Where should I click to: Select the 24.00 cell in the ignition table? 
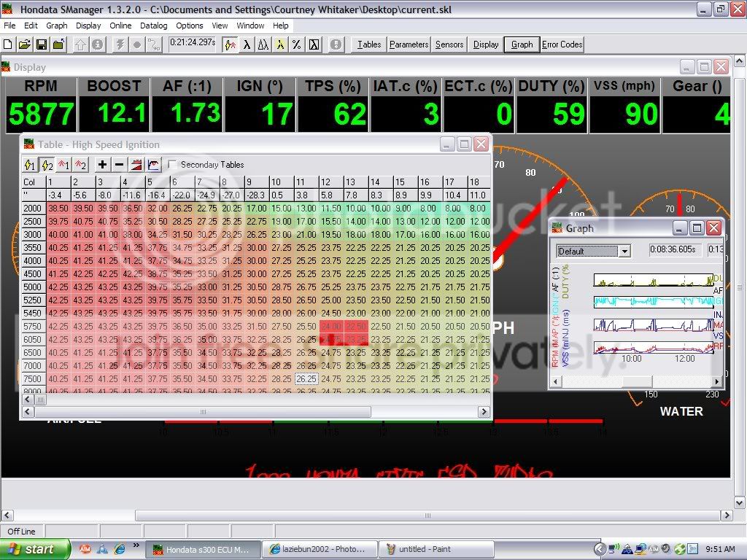point(330,327)
